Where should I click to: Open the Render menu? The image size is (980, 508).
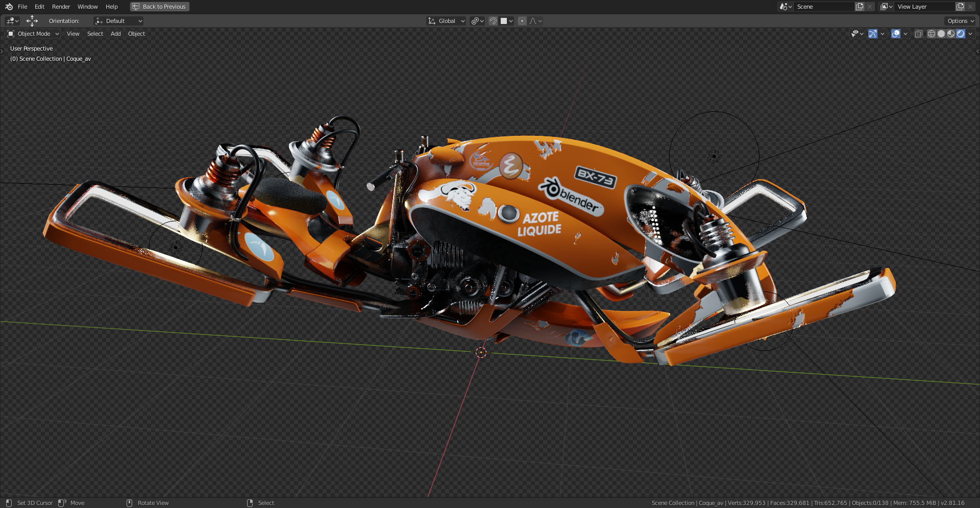61,7
